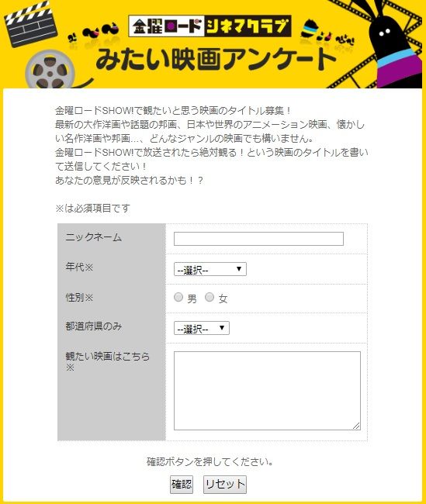Select the 女 radio button
This screenshot has width=426, height=504.
click(210, 297)
